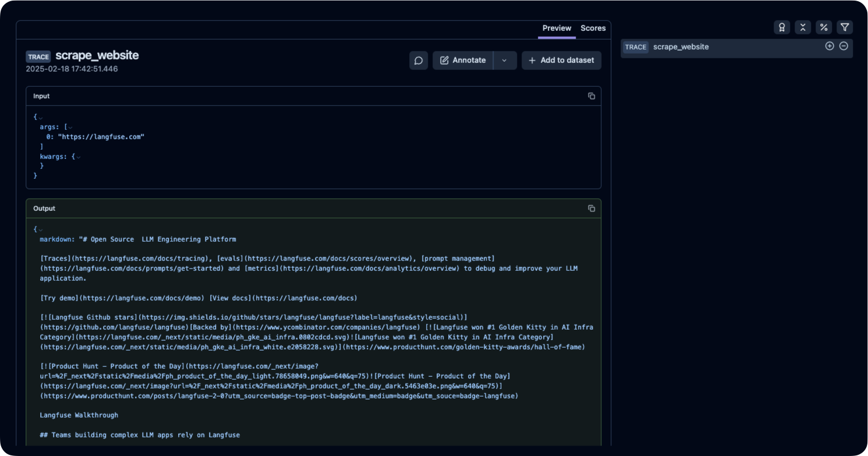Click the award ribbon scores icon
The width and height of the screenshot is (868, 456).
(x=782, y=27)
